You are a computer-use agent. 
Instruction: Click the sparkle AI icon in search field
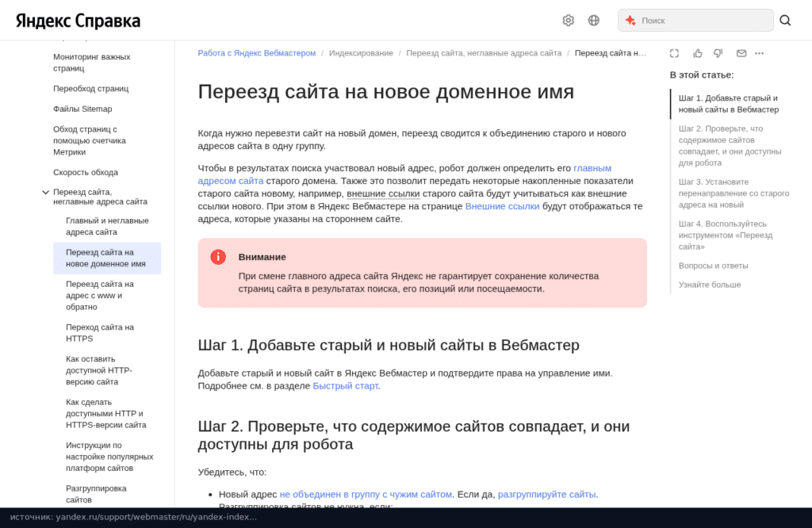pos(630,20)
